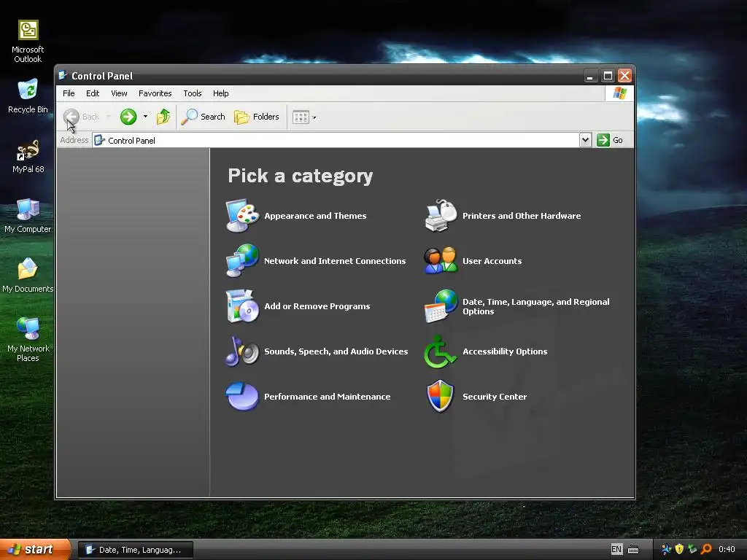Viewport: 747px width, 560px height.
Task: Open Performance and Maintenance link
Action: (x=328, y=397)
